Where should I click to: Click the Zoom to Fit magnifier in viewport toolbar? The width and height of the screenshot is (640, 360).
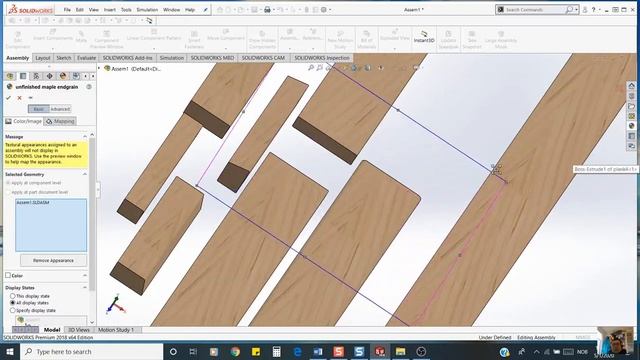coord(311,68)
